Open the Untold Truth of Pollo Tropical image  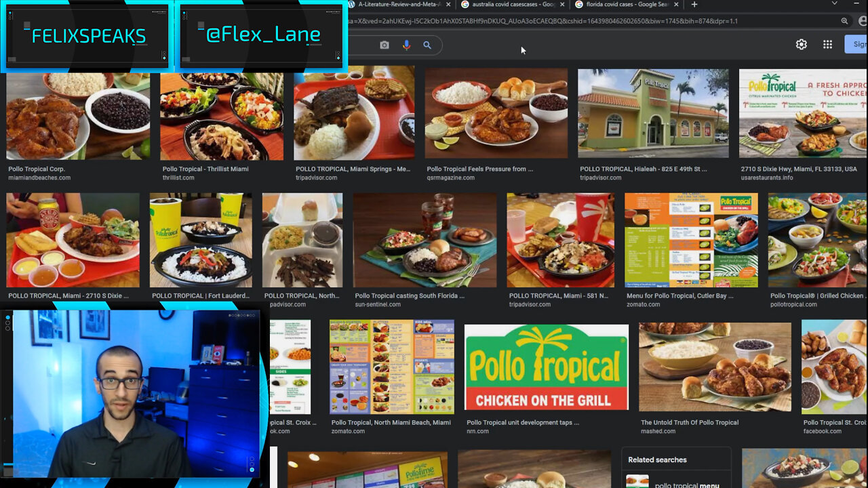click(x=715, y=367)
